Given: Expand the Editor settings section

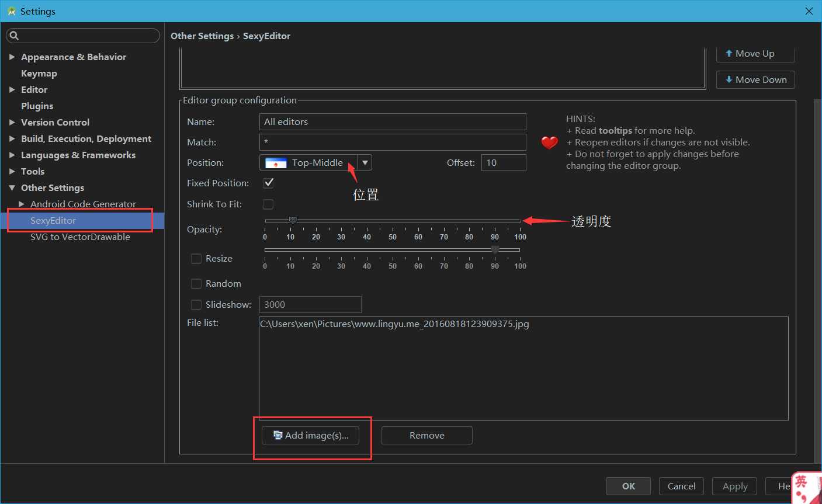Looking at the screenshot, I should 12,89.
